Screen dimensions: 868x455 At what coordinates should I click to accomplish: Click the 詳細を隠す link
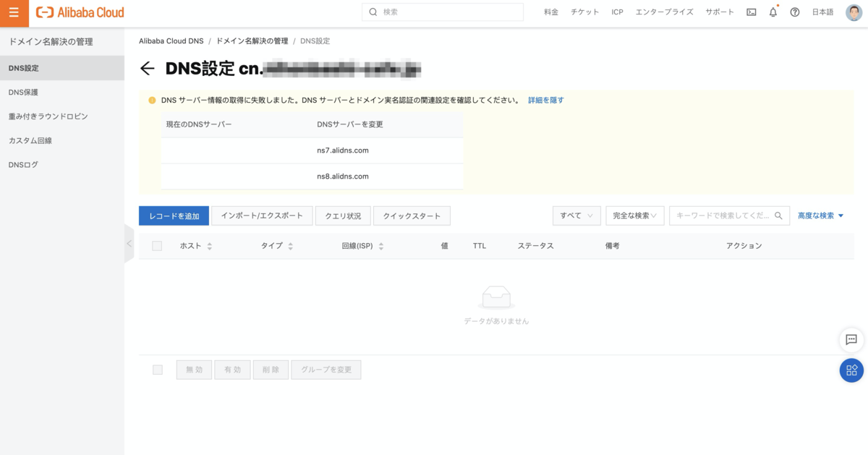[x=545, y=101]
